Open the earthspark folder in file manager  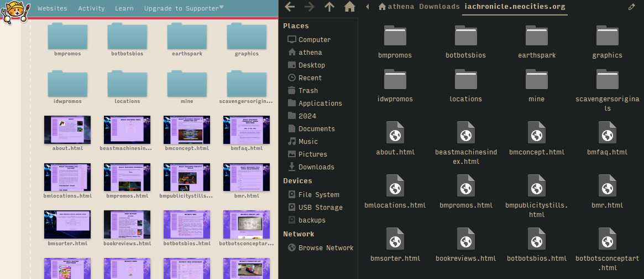536,37
